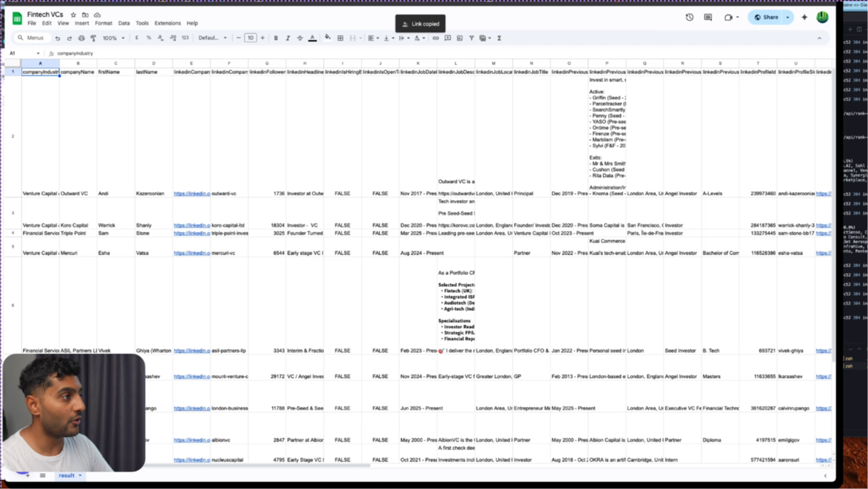
Task: Click the Functions sigma icon
Action: (x=499, y=38)
